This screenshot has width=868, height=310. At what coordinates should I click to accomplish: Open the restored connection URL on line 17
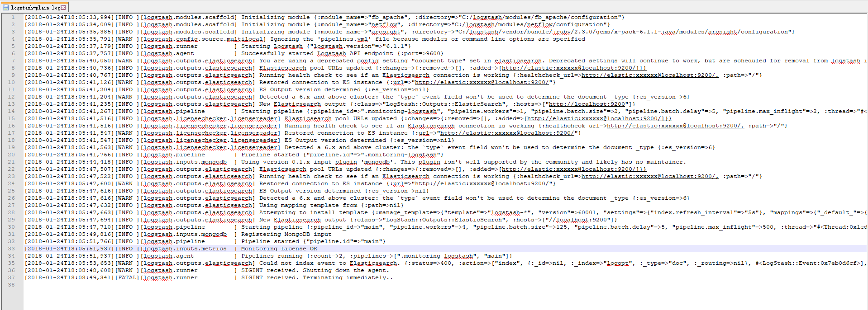coord(507,133)
